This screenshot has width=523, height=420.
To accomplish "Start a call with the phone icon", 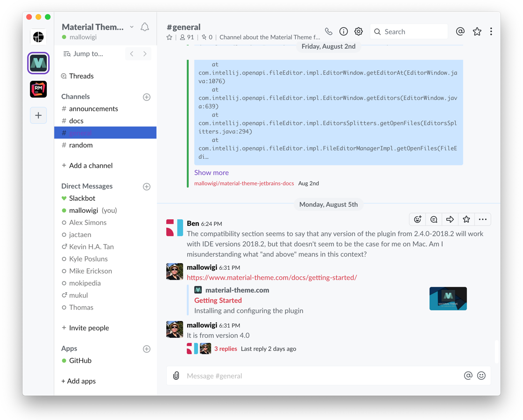I will (329, 31).
